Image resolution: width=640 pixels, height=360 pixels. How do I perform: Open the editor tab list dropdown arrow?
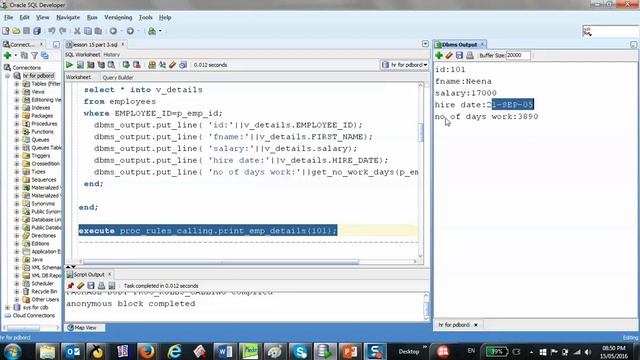coord(425,43)
